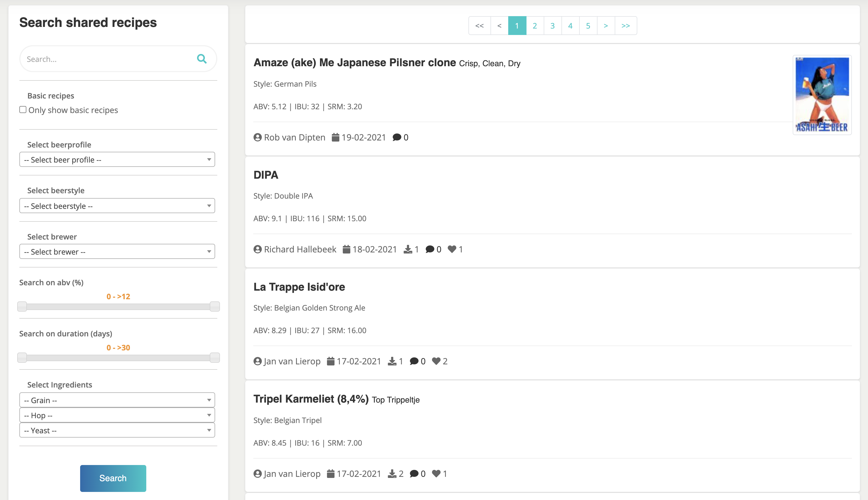Click the blue Search button
Screen dimensions: 868x500
coord(113,478)
